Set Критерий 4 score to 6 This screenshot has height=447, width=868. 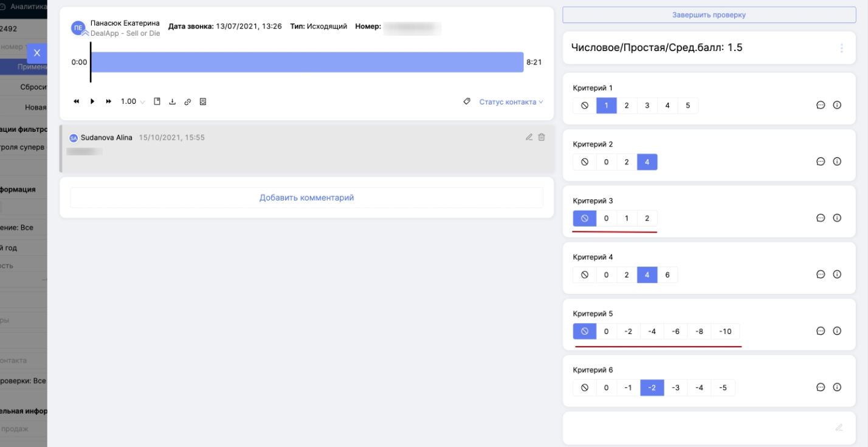point(667,275)
